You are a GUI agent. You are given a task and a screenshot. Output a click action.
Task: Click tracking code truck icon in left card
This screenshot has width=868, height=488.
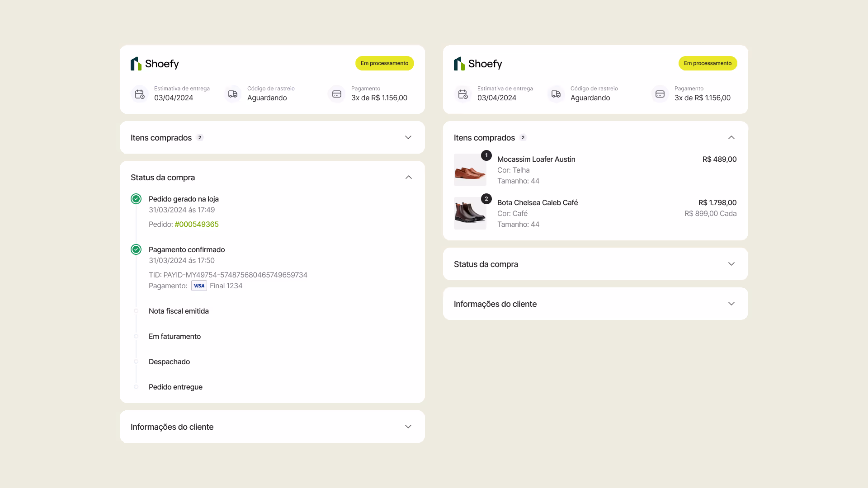[x=233, y=94]
